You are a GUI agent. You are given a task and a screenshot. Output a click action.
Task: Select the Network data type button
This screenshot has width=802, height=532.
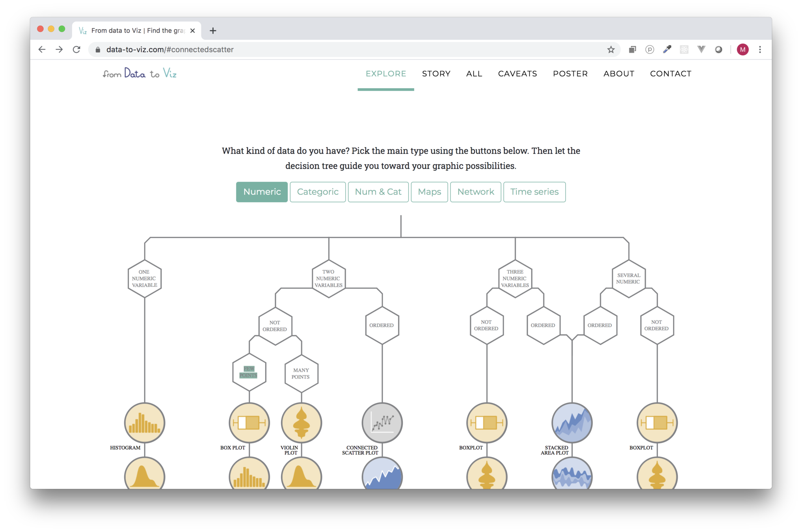(476, 192)
